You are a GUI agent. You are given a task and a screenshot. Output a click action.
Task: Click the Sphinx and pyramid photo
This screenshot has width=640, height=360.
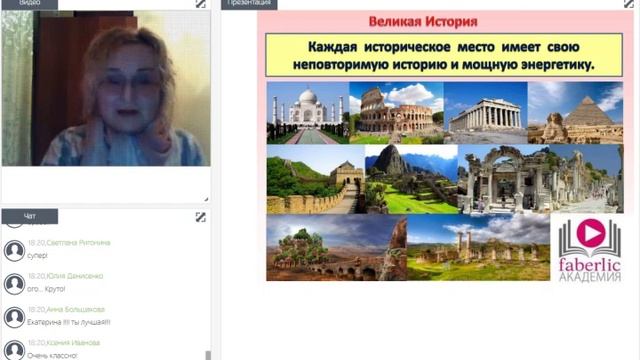point(576,113)
